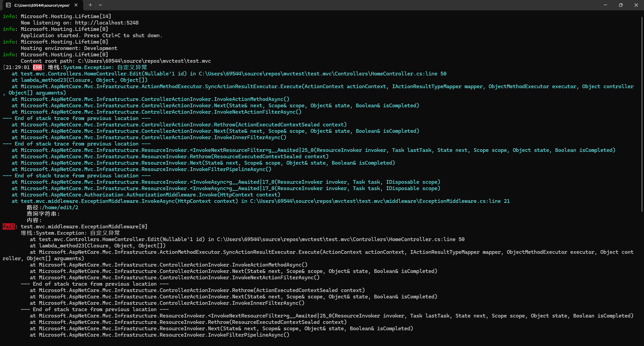Click the info label beside Microsoft.Hosting.Lifetime[14]
The image size is (644, 346).
9,16
